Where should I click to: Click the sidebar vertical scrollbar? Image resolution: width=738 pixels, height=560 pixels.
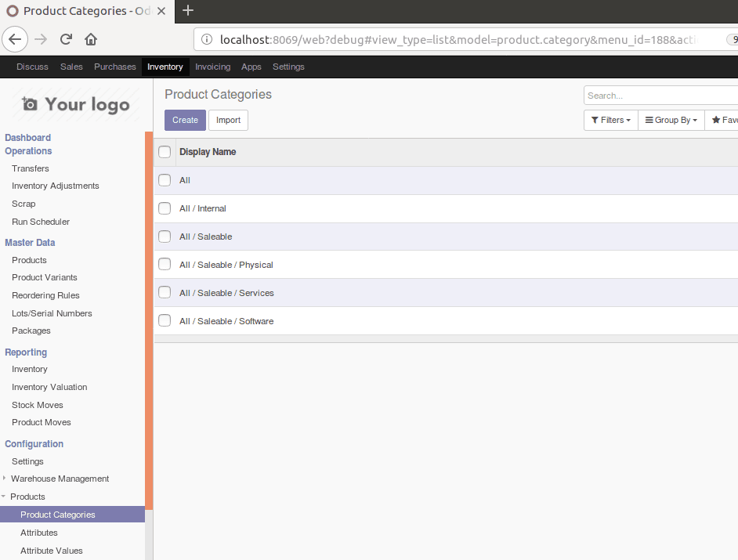pos(149,320)
